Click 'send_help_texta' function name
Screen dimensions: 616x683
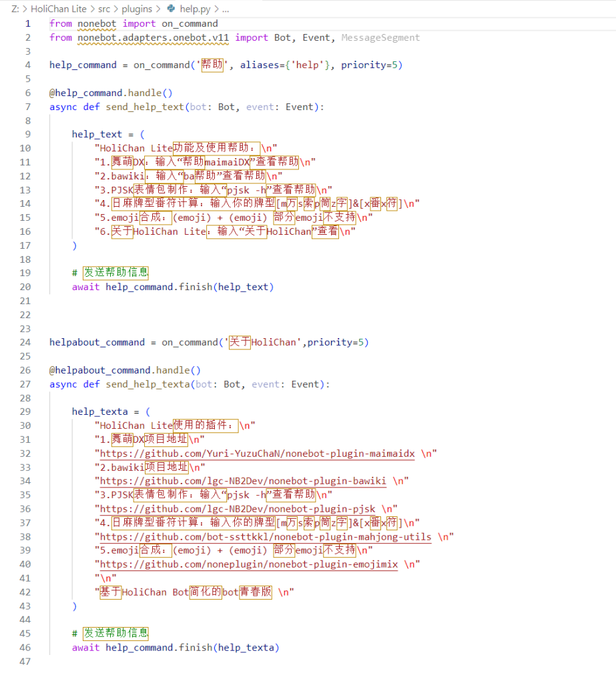point(147,384)
